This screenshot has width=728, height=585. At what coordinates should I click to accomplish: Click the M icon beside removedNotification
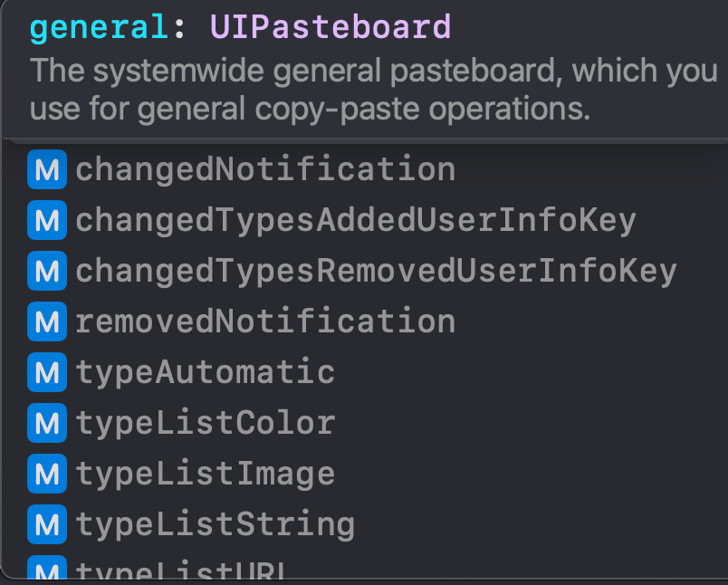tap(47, 321)
